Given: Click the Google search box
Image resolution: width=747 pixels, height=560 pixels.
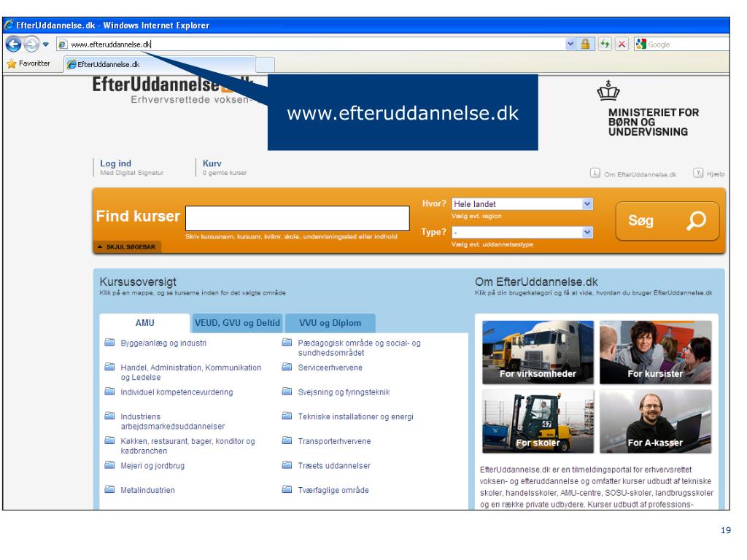Looking at the screenshot, I should (688, 44).
